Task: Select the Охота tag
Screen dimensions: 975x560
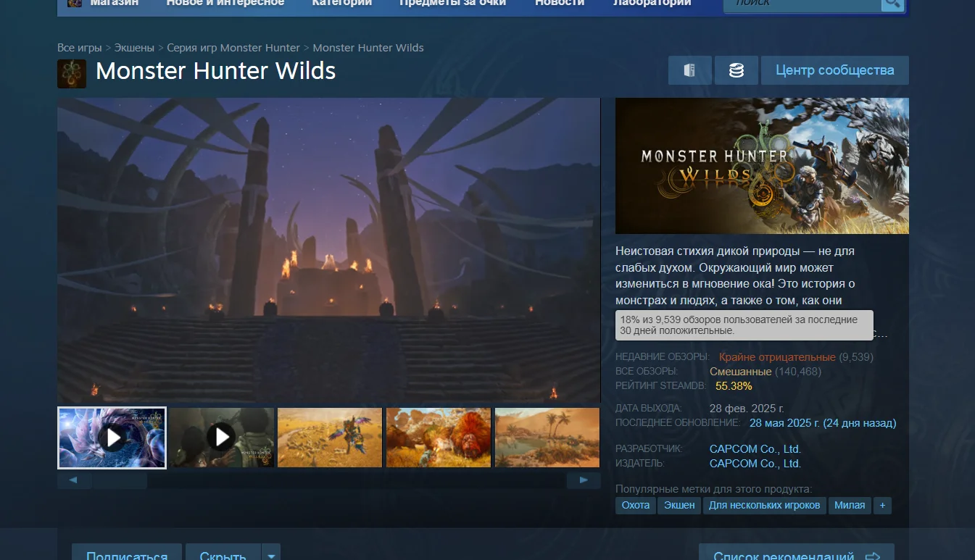Action: coord(636,505)
